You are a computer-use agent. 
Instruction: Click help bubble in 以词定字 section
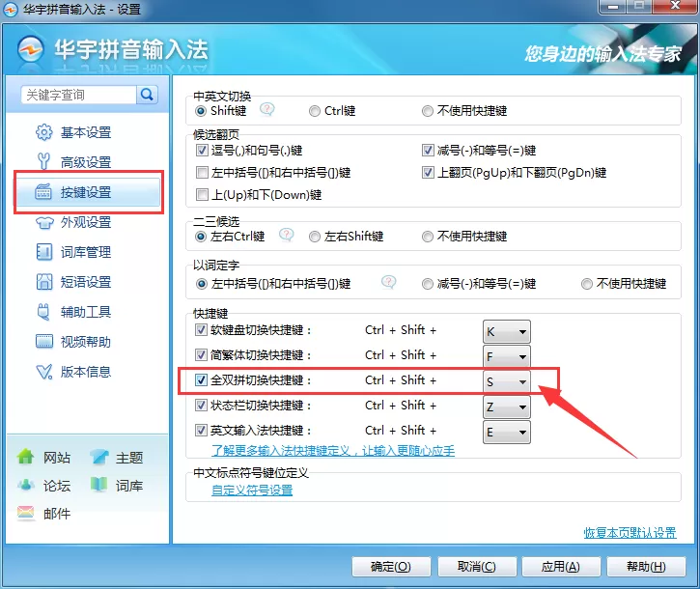pyautogui.click(x=388, y=281)
